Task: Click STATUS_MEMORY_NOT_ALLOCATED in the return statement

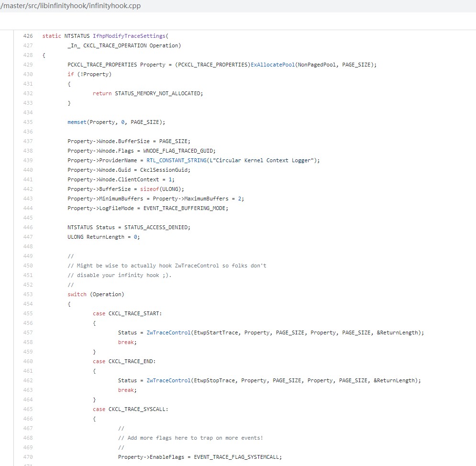Action: coord(157,93)
